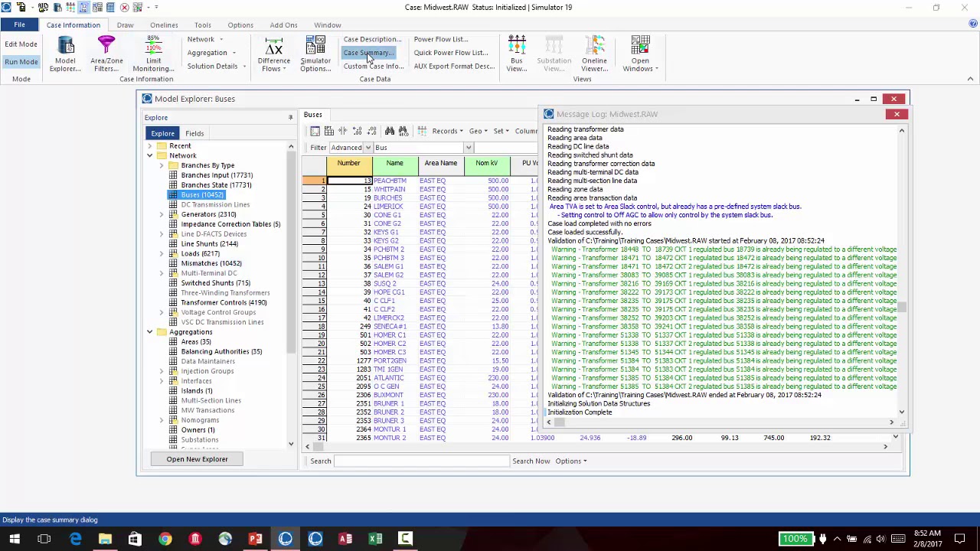Image resolution: width=980 pixels, height=551 pixels.
Task: Toggle Run Mode button
Action: tap(21, 62)
